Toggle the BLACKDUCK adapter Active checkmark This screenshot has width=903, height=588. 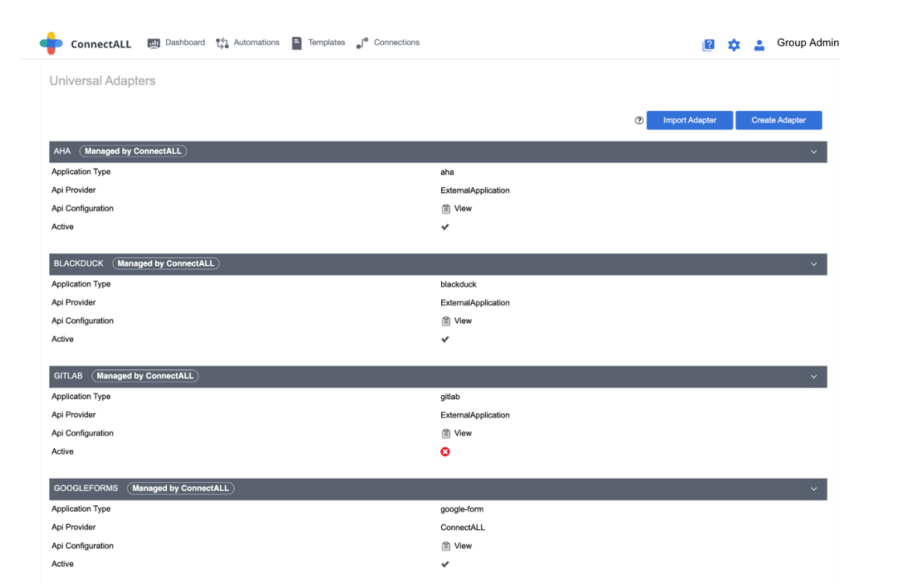(445, 339)
